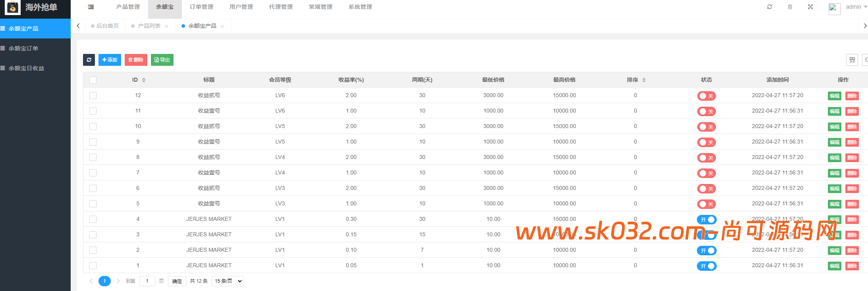Close the 余额宝产品 tab
The height and width of the screenshot is (291, 868).
click(222, 26)
